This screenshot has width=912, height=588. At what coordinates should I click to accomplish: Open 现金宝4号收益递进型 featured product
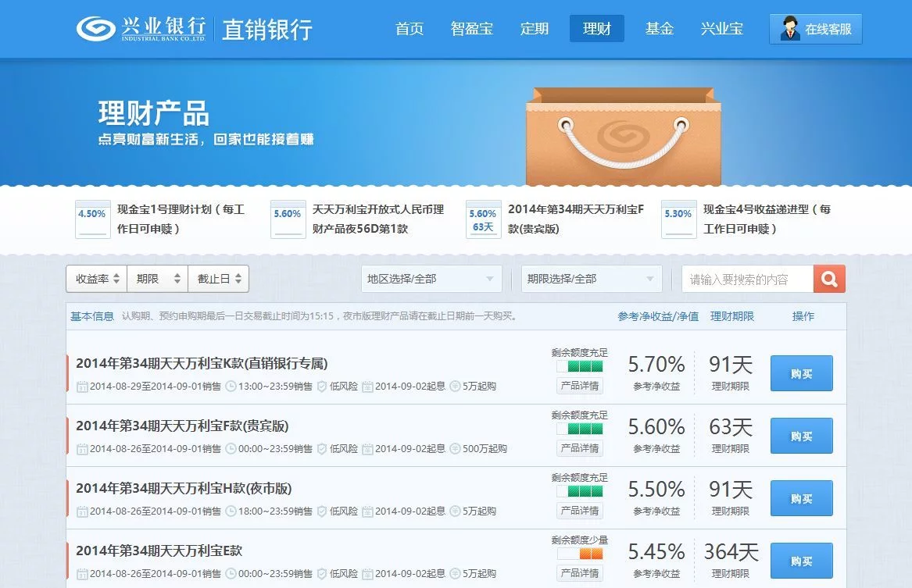coord(767,219)
